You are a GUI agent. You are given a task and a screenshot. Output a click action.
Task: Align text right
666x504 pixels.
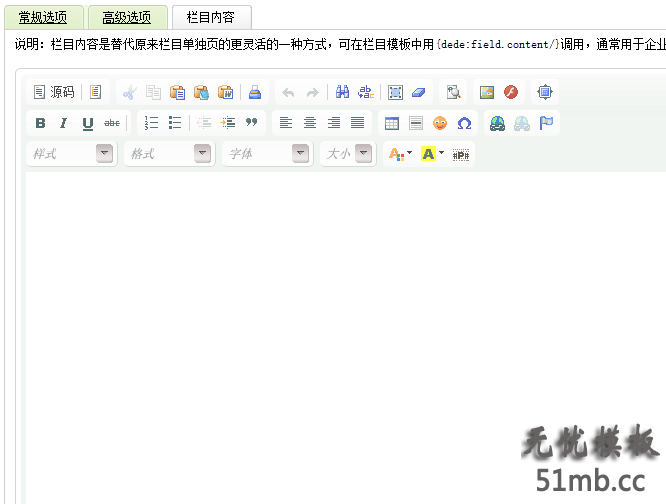pyautogui.click(x=334, y=123)
